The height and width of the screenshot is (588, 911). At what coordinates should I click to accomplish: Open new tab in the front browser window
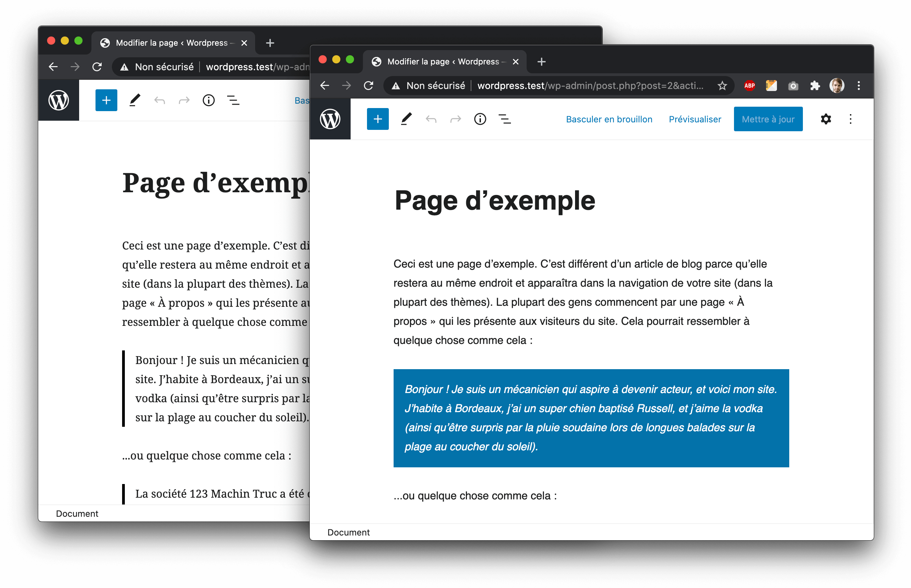click(x=541, y=61)
